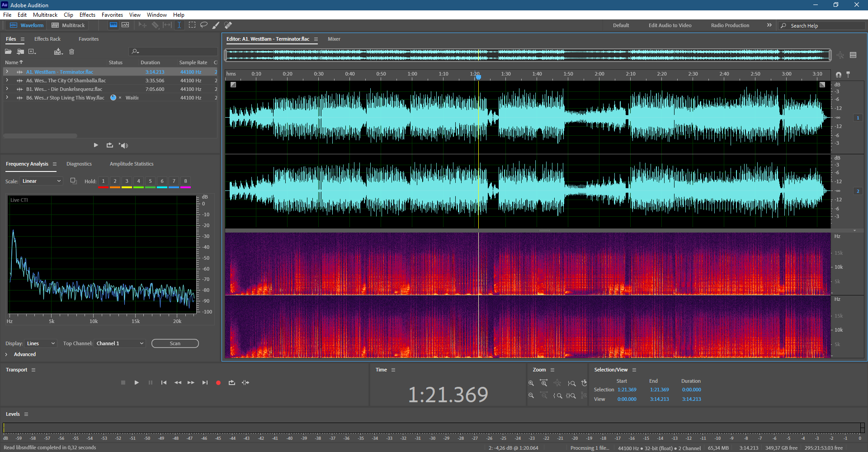The width and height of the screenshot is (868, 452).
Task: Open the Favorites menu in menu bar
Action: [112, 15]
